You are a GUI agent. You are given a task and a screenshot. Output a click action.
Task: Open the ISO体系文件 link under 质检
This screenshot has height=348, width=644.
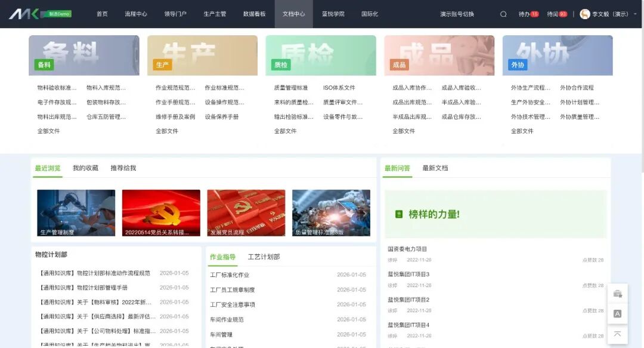click(339, 88)
